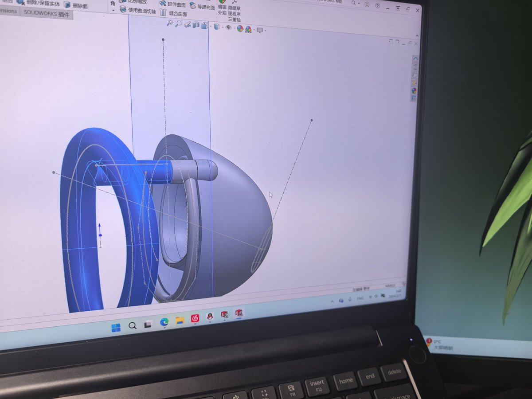Open the Hide/Show Items dropdown arrow

235,28
